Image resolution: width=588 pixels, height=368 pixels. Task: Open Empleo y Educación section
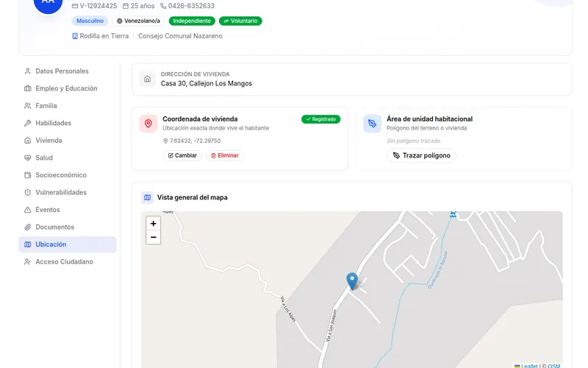pyautogui.click(x=68, y=88)
